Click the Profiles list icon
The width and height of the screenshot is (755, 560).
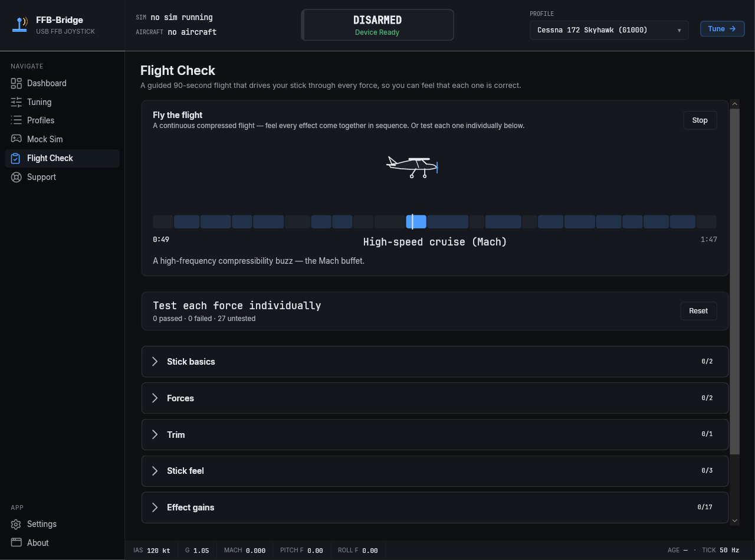(x=16, y=120)
